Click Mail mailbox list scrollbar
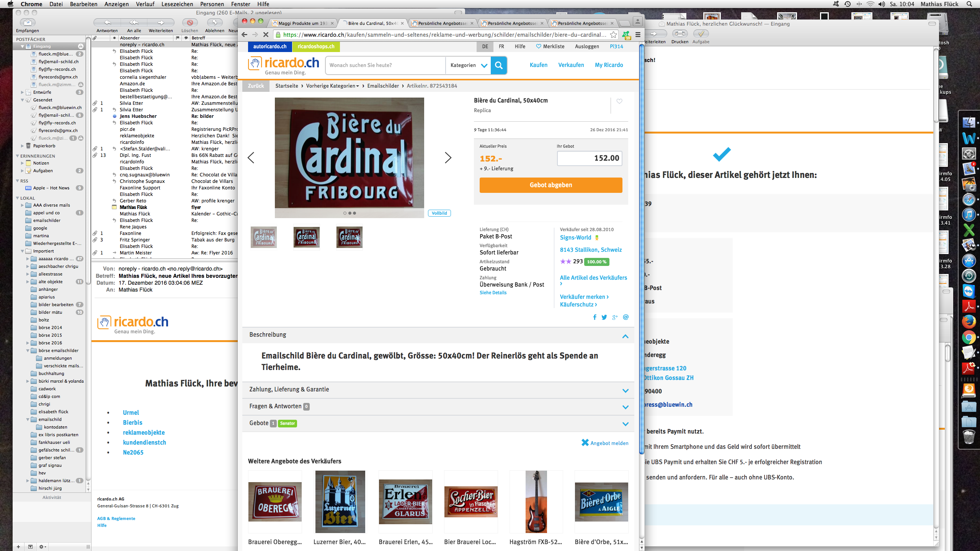Screen dimensions: 980x551 pyautogui.click(x=88, y=161)
